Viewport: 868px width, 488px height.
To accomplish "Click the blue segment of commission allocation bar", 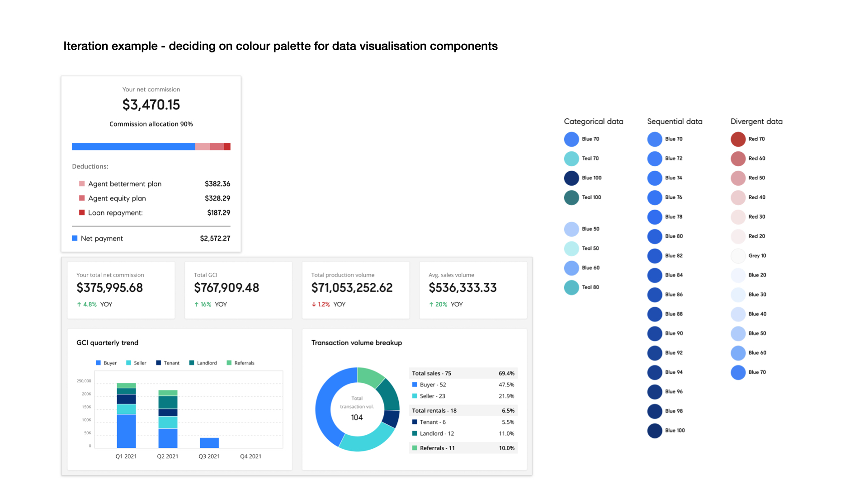I will tap(133, 146).
